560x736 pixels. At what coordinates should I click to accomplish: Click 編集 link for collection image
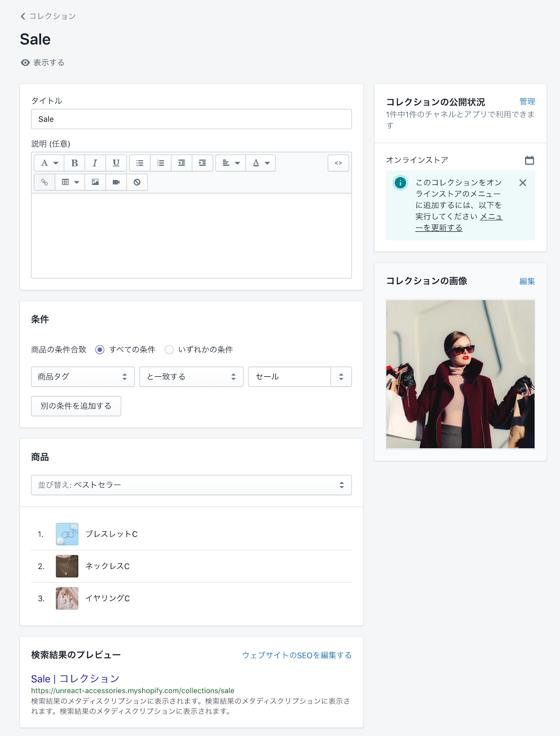[527, 281]
